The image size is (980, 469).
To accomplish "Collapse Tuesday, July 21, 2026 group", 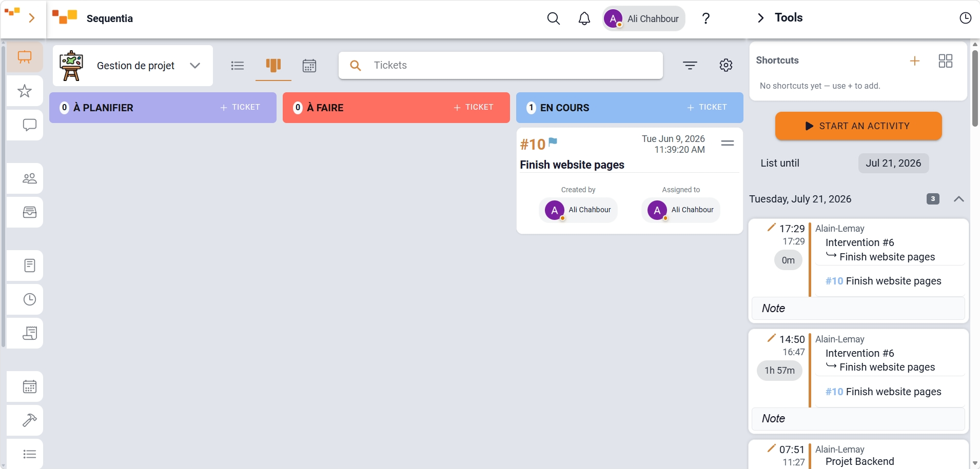I will tap(958, 199).
